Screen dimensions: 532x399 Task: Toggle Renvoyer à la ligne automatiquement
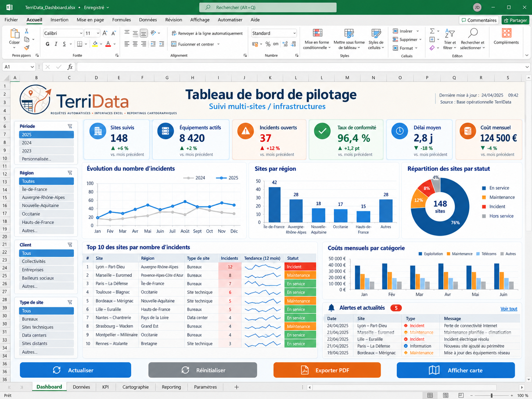click(207, 33)
